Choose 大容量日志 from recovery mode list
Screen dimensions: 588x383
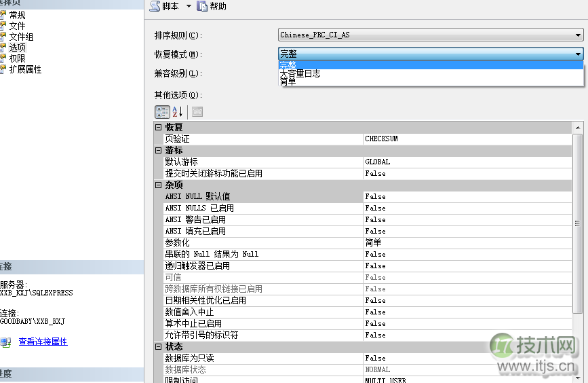click(x=300, y=73)
